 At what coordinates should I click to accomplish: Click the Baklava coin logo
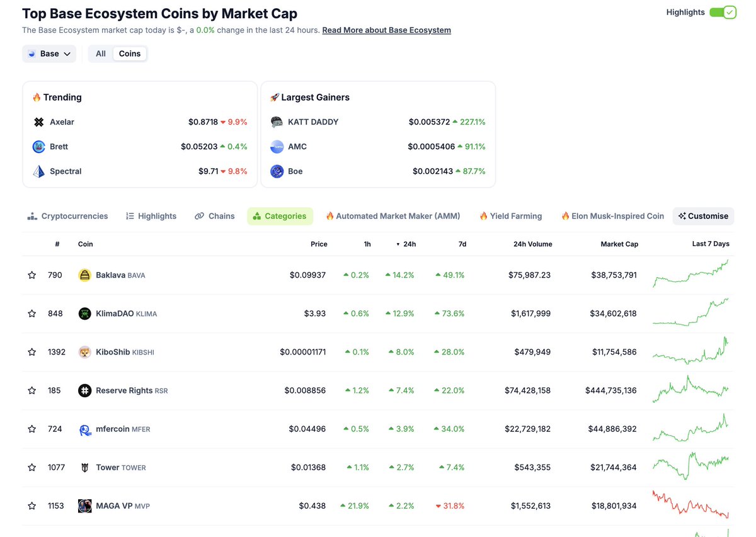84,275
